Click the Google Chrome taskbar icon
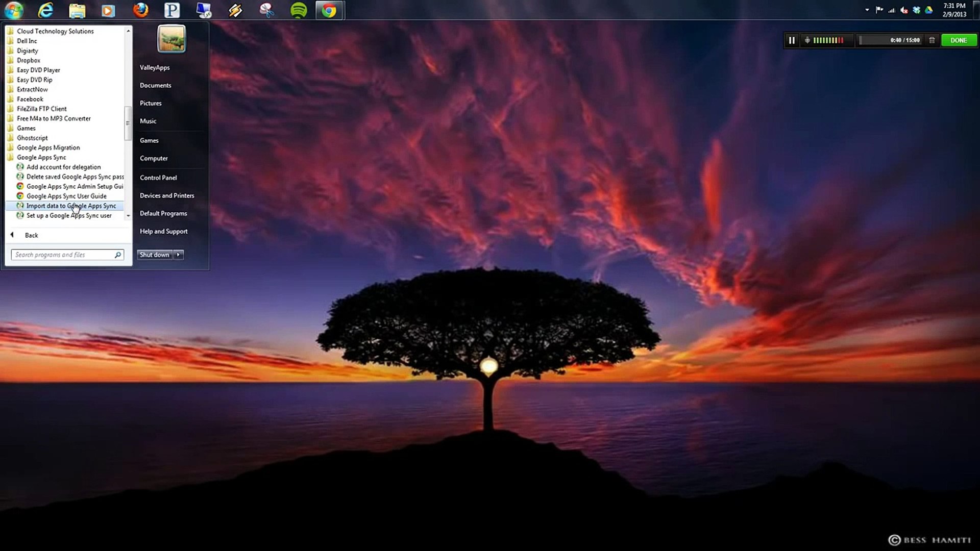The height and width of the screenshot is (551, 980). (329, 10)
